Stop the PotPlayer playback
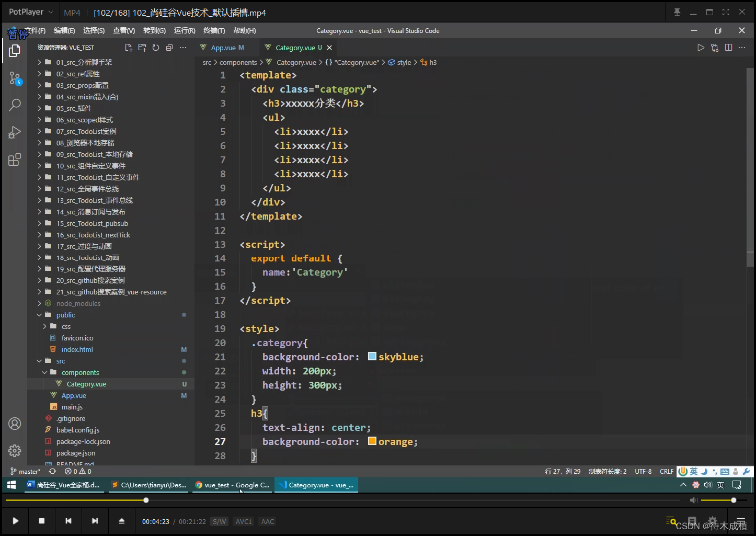Image resolution: width=756 pixels, height=536 pixels. 42,521
